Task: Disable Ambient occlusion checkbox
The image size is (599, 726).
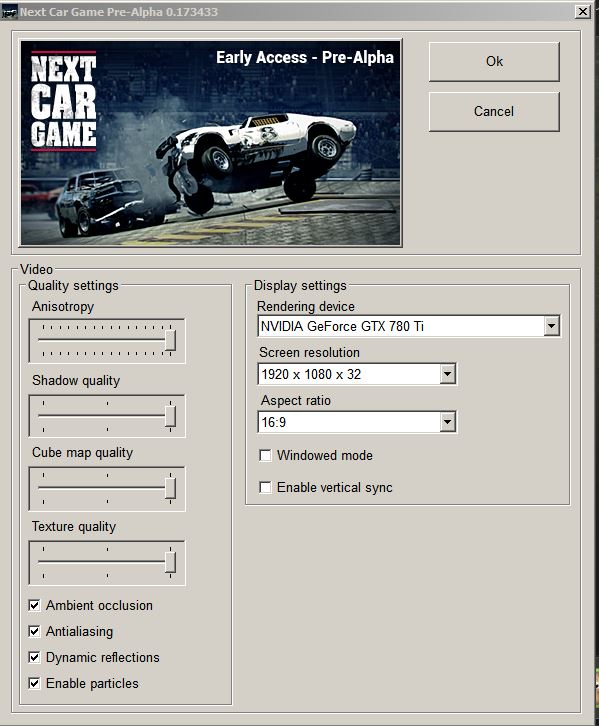Action: [34, 605]
